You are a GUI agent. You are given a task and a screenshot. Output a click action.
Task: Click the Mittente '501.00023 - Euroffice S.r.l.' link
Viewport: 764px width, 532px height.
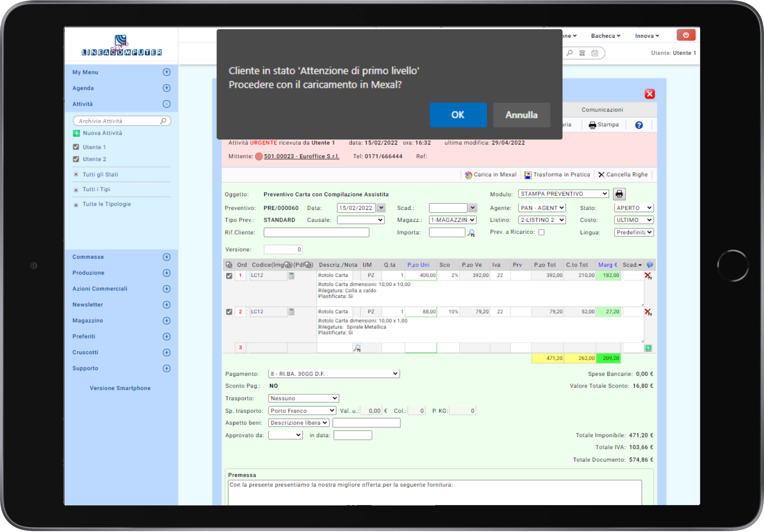[302, 156]
